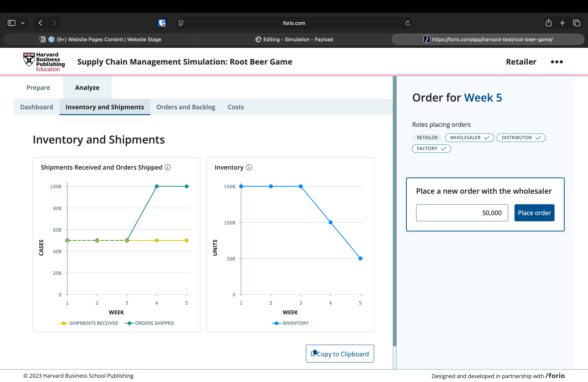This screenshot has width=588, height=382.
Task: Open the sidebar tab group dropdown arrow
Action: click(x=23, y=23)
